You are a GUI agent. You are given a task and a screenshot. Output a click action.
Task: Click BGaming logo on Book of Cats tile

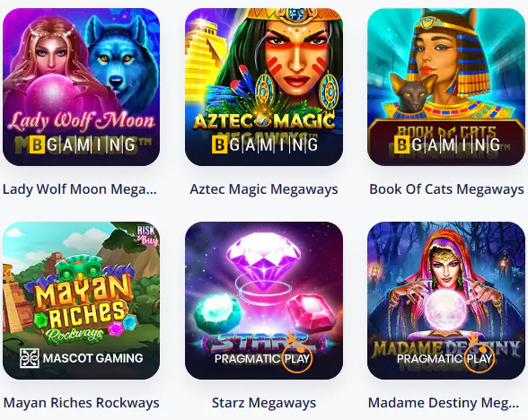tap(447, 144)
